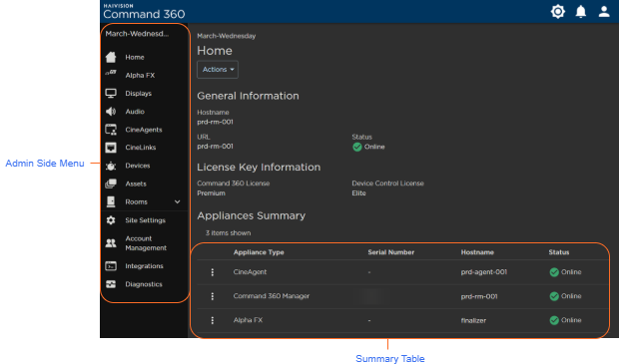This screenshot has width=619, height=364.
Task: Sort by Status column header
Action: (559, 252)
